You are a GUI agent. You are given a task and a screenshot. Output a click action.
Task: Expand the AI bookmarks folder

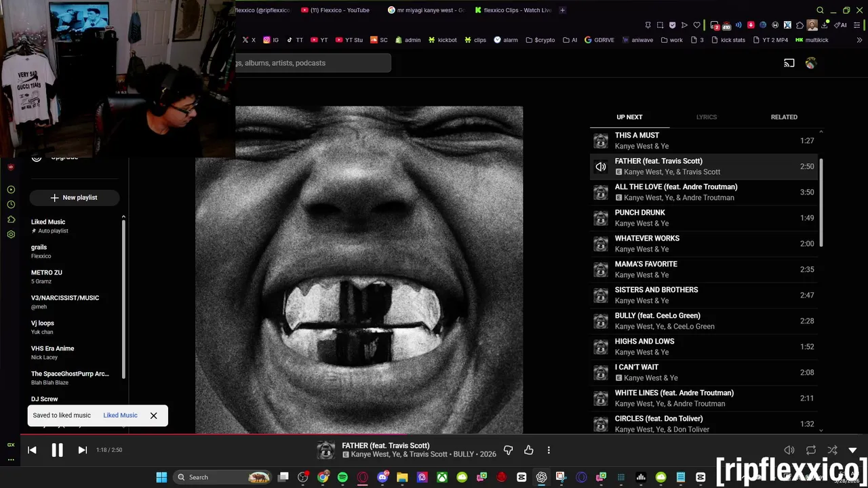click(570, 40)
